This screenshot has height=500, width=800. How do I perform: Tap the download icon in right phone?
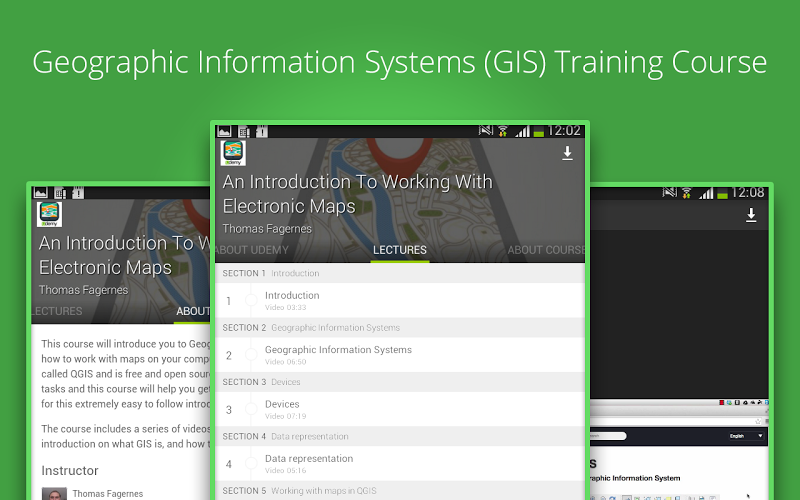pyautogui.click(x=751, y=215)
